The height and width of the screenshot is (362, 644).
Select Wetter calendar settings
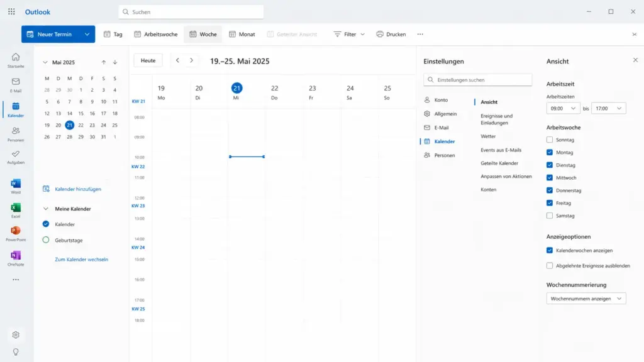point(488,136)
